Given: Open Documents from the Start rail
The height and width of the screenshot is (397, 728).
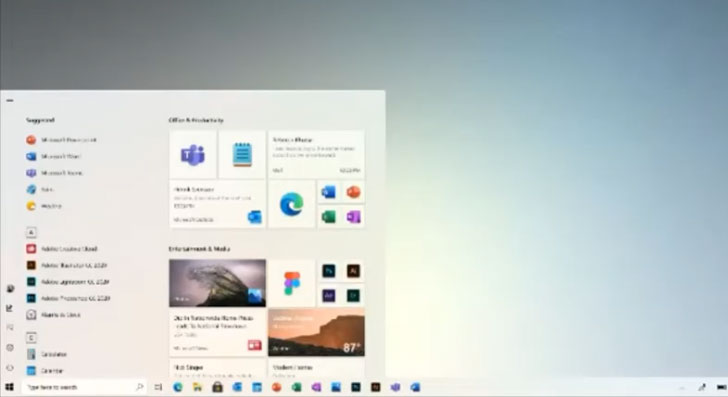Looking at the screenshot, I should point(10,308).
